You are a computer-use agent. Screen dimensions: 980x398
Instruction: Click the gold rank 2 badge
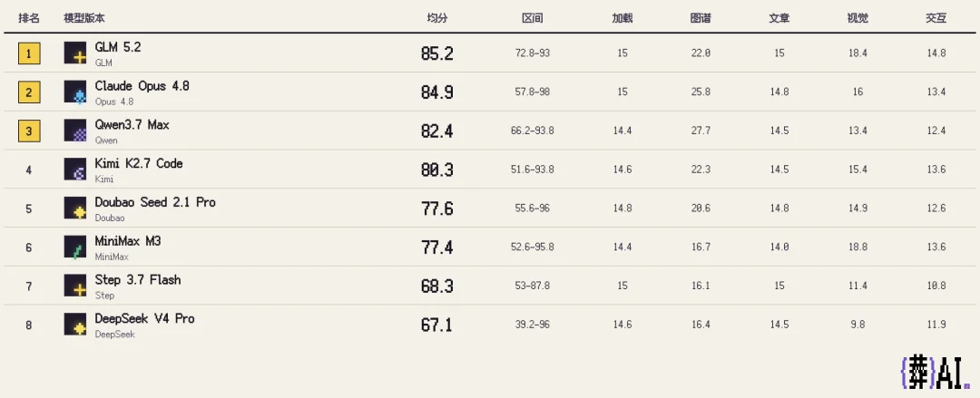(x=29, y=92)
